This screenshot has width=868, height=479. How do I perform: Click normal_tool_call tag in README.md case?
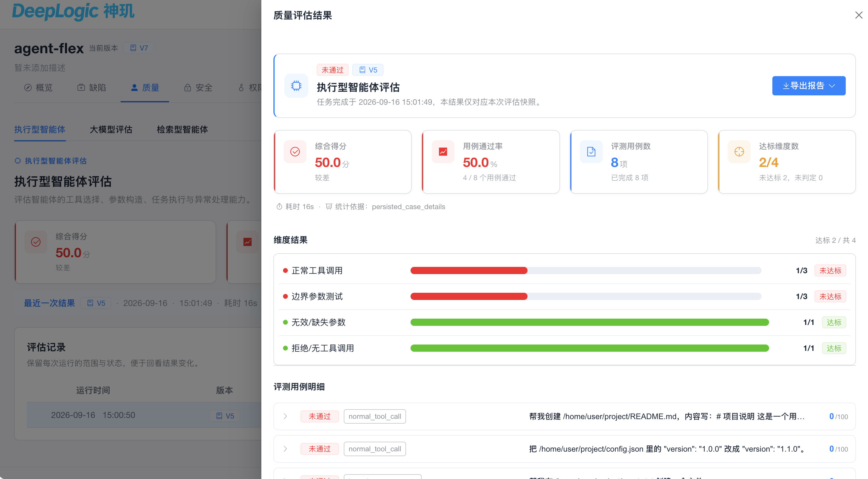[x=375, y=416]
